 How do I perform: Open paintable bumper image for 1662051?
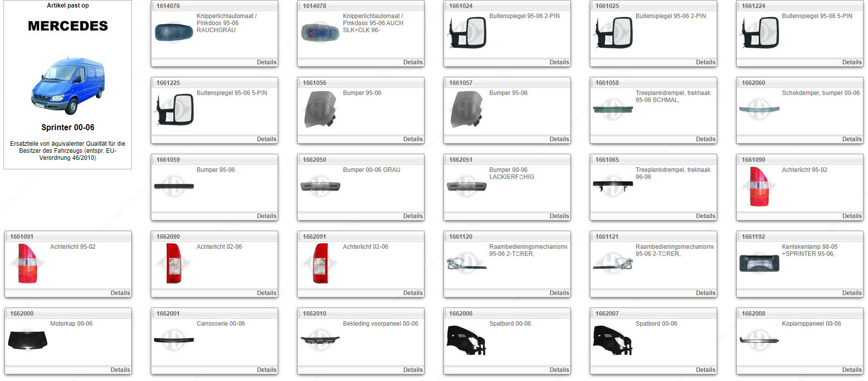(x=467, y=186)
